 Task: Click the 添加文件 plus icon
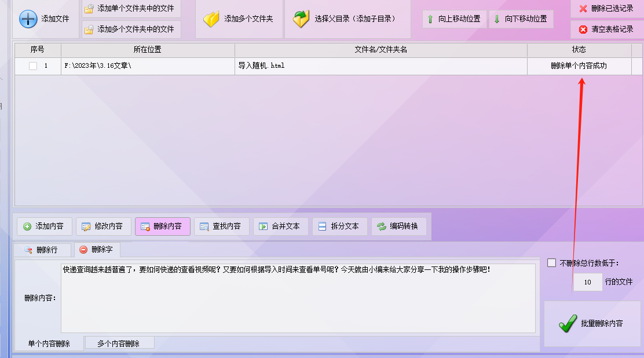coord(27,19)
